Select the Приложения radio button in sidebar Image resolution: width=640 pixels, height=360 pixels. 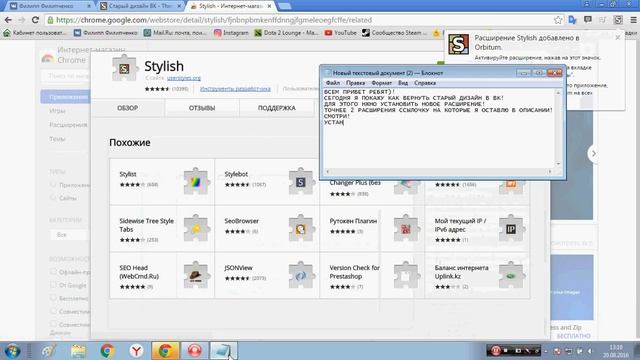pyautogui.click(x=53, y=185)
